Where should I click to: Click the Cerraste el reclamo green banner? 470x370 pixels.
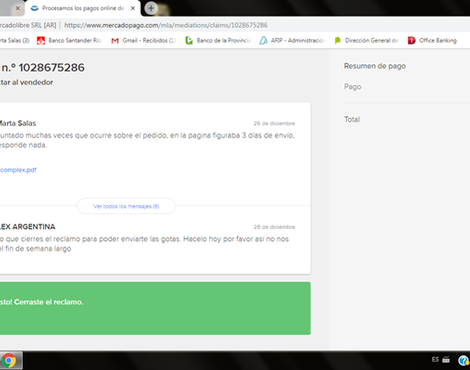tap(155, 308)
